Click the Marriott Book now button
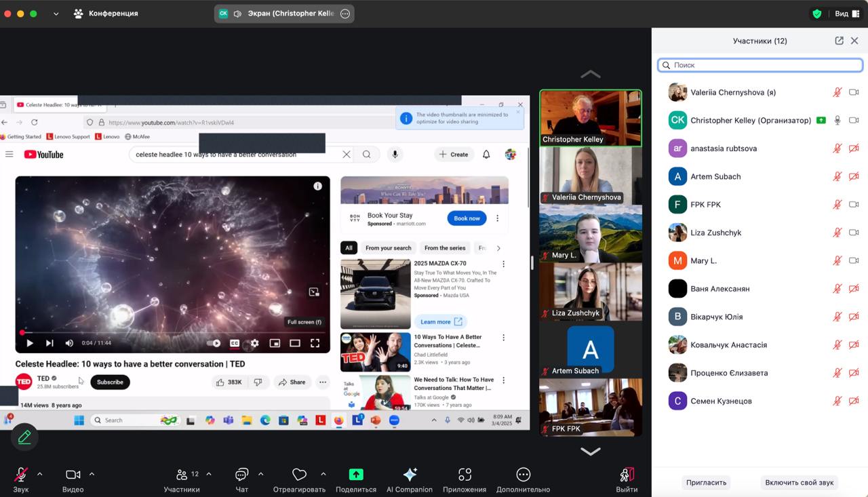868x497 pixels. coord(467,218)
